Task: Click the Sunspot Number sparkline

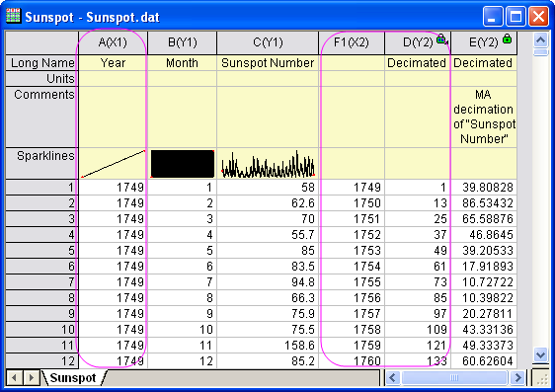Action: click(x=268, y=164)
